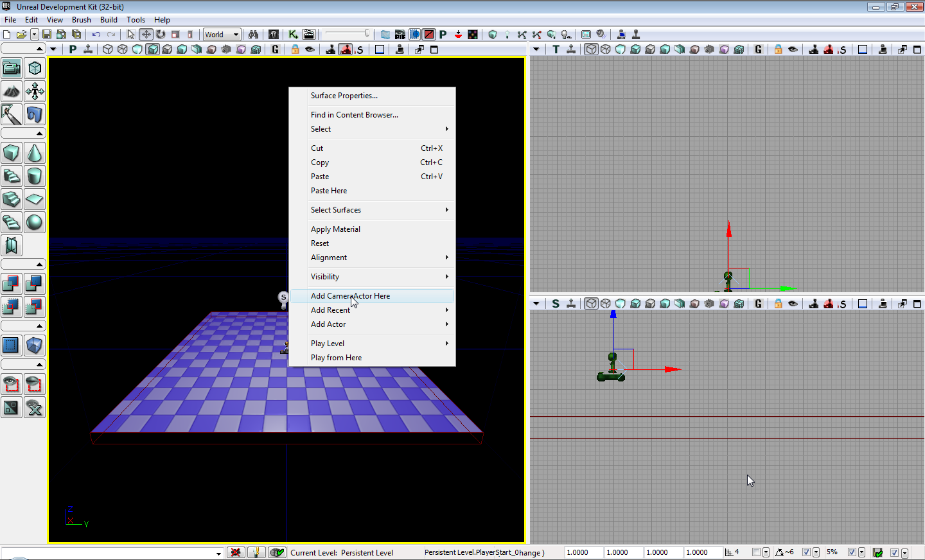The image size is (925, 560).
Task: Click Surface Properties... menu entry
Action: click(344, 96)
